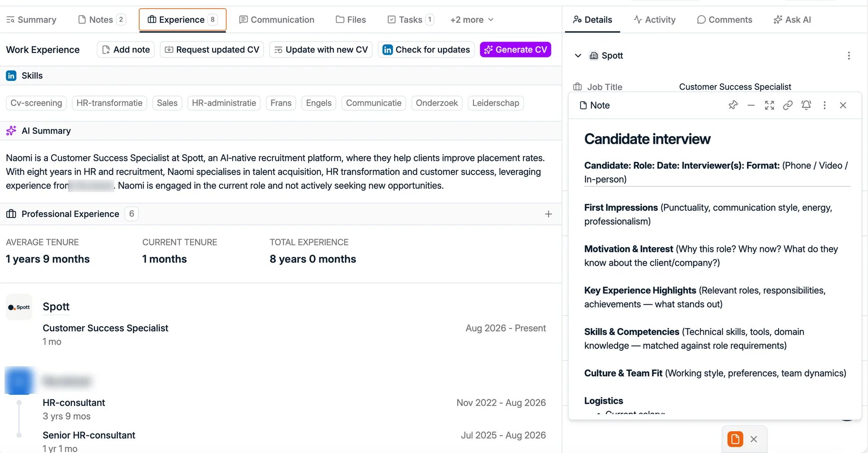Screen dimensions: 868x453
Task: Open Spott details three-dot menu
Action: [849, 56]
